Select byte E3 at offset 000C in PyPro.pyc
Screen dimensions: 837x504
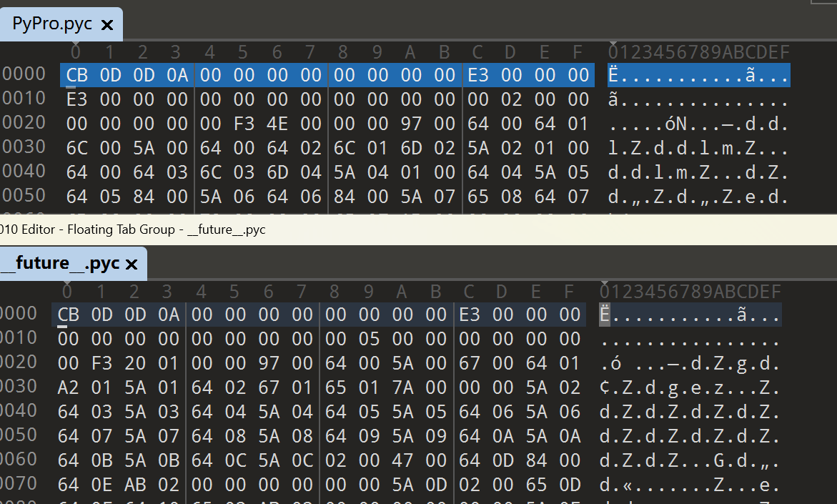pos(477,74)
